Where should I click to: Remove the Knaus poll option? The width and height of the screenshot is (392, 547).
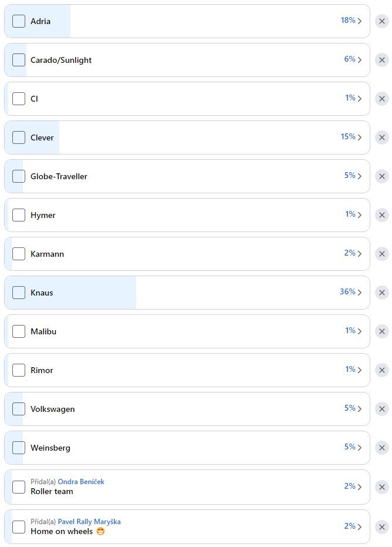[x=382, y=293]
